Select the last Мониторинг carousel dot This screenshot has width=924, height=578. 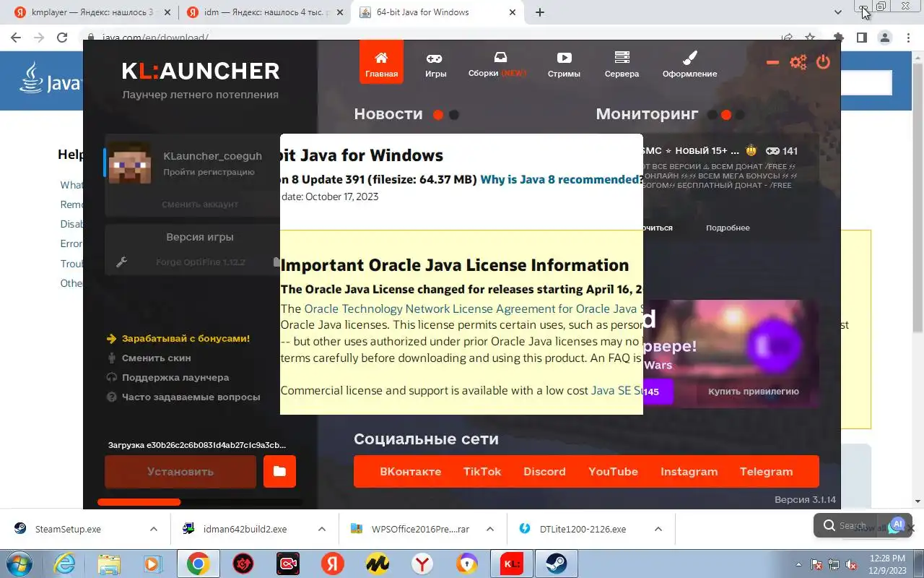741,114
